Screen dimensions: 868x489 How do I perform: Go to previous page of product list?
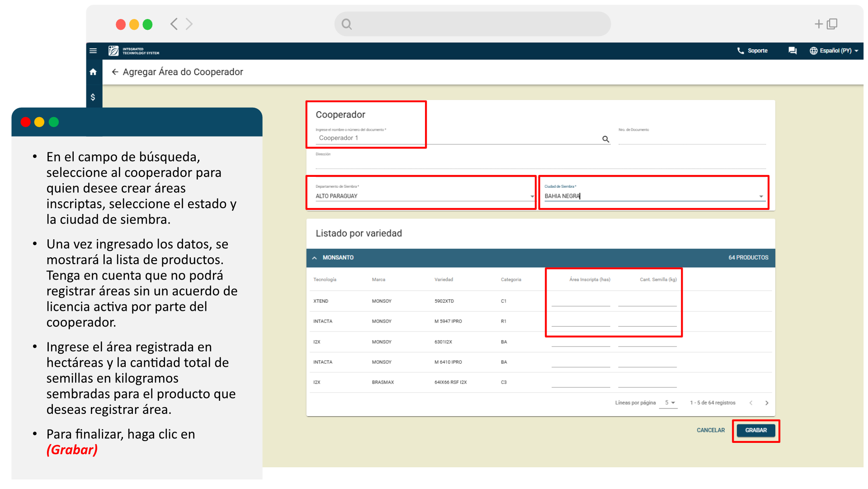point(751,403)
